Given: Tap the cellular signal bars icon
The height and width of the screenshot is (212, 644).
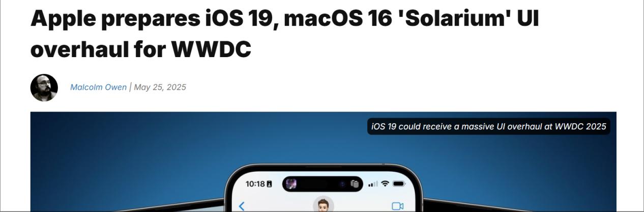Looking at the screenshot, I should 373,183.
